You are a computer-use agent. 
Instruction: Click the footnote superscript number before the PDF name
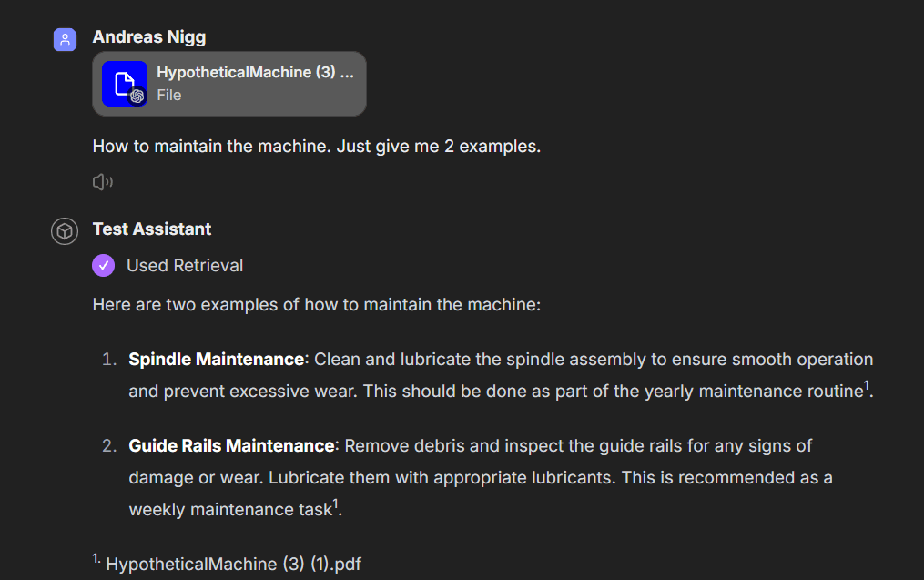point(96,559)
